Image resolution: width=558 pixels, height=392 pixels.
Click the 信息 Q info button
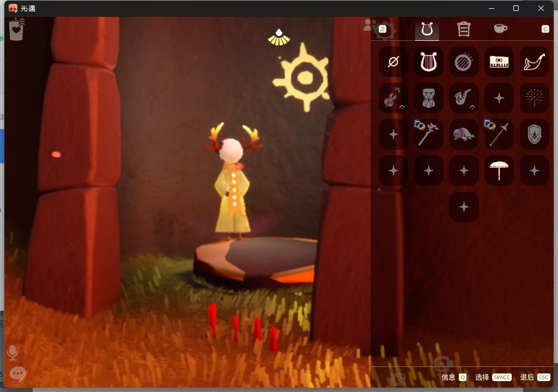(454, 377)
